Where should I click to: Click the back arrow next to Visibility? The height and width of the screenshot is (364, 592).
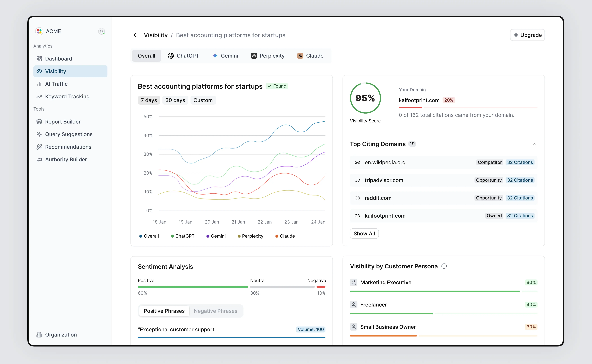pos(136,35)
